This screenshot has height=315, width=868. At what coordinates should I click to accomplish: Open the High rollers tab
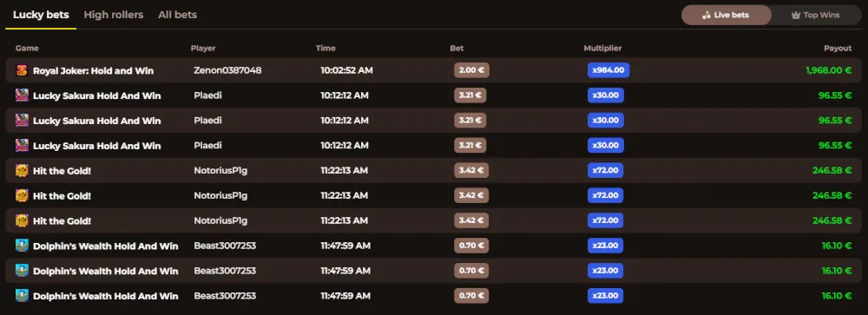(114, 15)
